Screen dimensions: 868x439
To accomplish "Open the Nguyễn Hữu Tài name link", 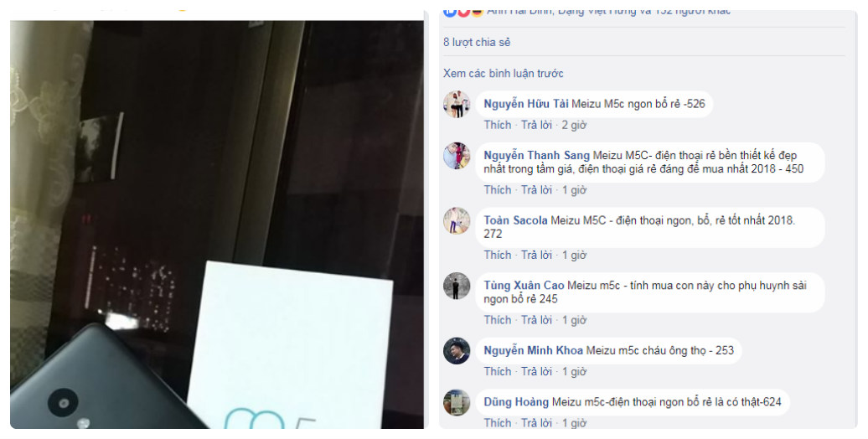I will pos(526,104).
